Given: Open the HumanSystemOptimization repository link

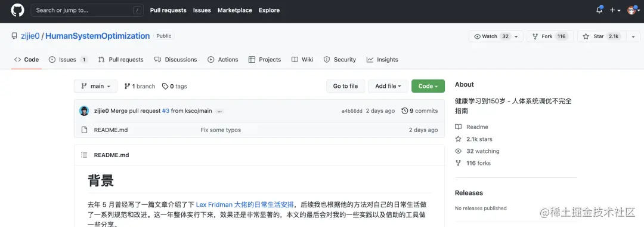Looking at the screenshot, I should click(97, 36).
